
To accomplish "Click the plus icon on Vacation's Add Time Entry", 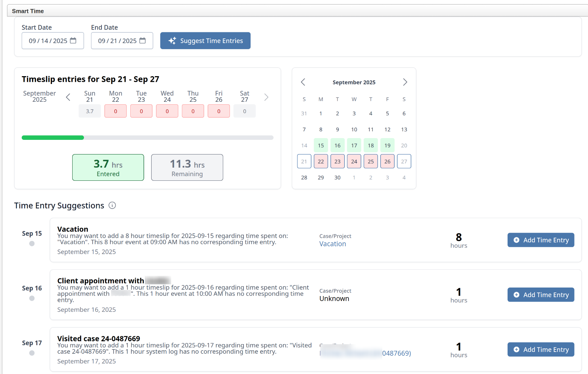I will [x=516, y=240].
